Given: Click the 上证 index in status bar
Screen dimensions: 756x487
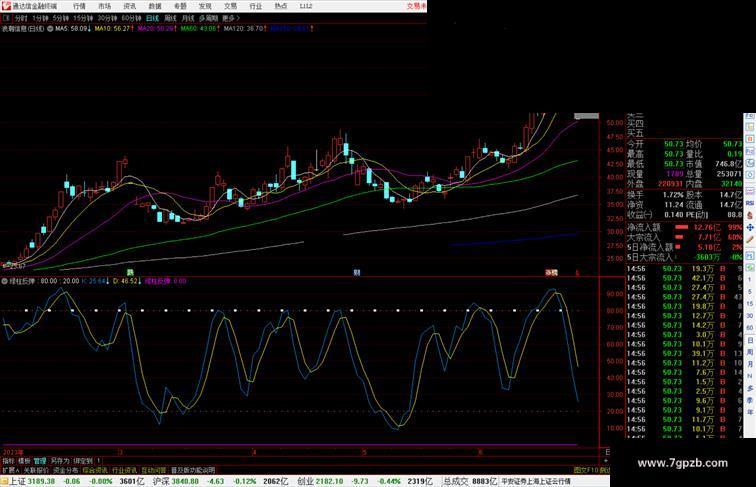Looking at the screenshot, I should pos(17,481).
